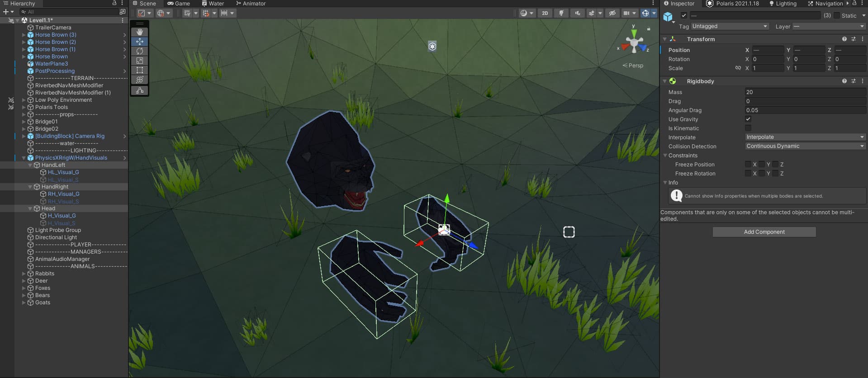Select the Hand view tool

click(140, 32)
